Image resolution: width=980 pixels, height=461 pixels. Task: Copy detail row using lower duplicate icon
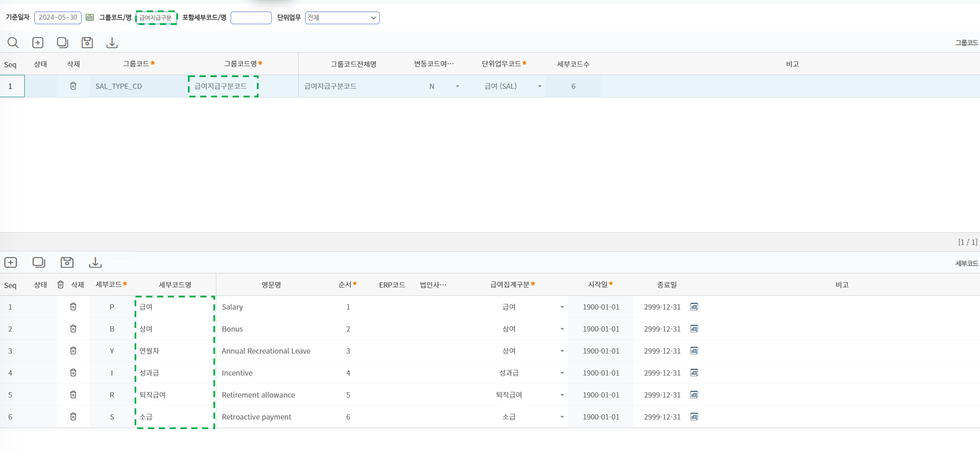point(39,262)
